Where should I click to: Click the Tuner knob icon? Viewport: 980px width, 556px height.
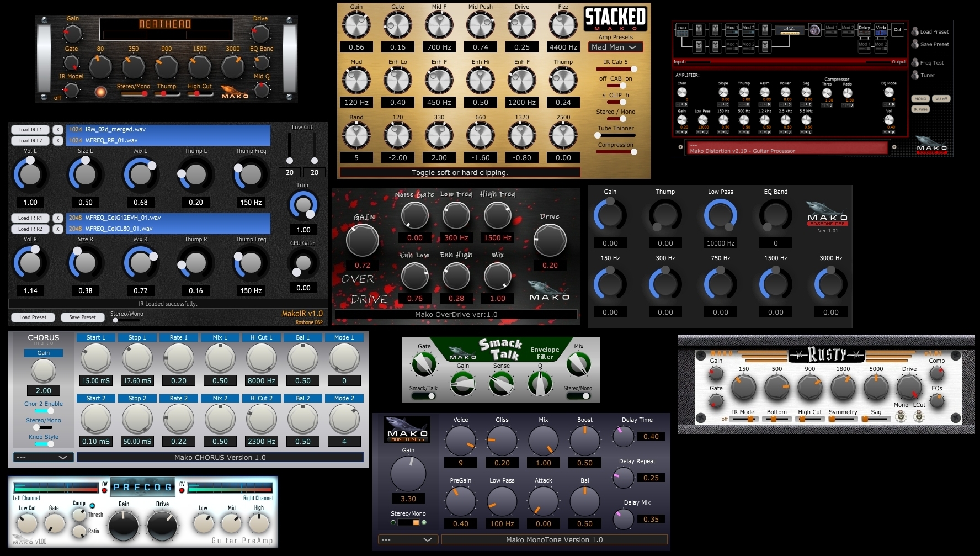click(x=915, y=75)
